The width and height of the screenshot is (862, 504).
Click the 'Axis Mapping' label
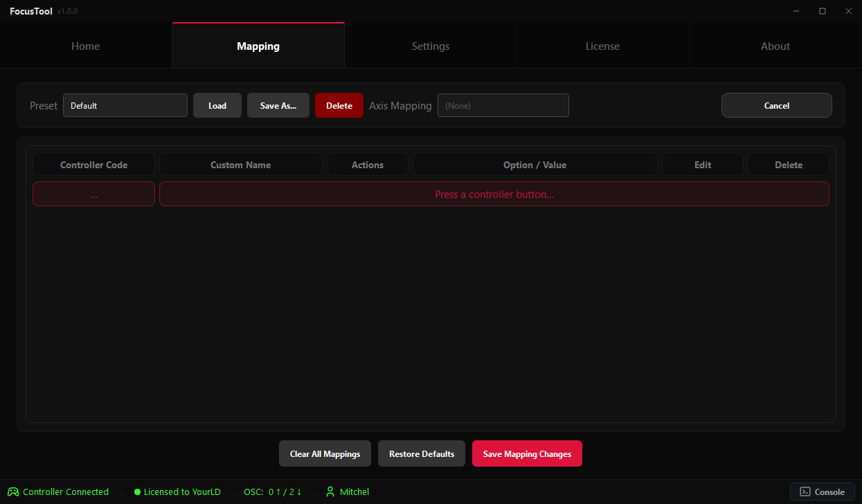click(400, 106)
